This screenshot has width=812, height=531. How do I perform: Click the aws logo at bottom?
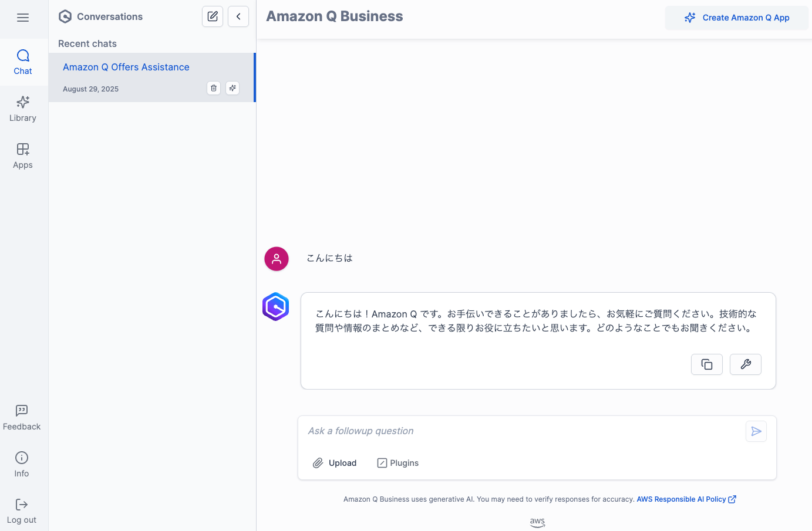click(537, 522)
